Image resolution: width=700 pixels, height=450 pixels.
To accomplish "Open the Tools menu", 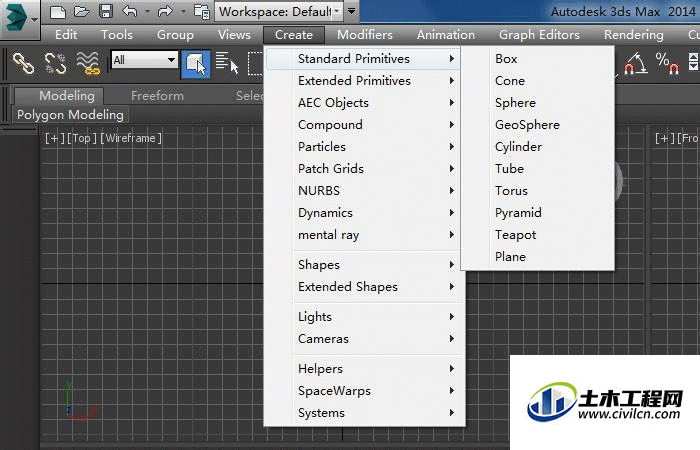I will pyautogui.click(x=117, y=34).
